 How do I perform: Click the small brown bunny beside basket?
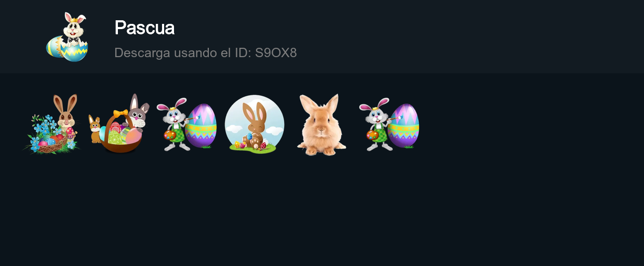pos(95,129)
